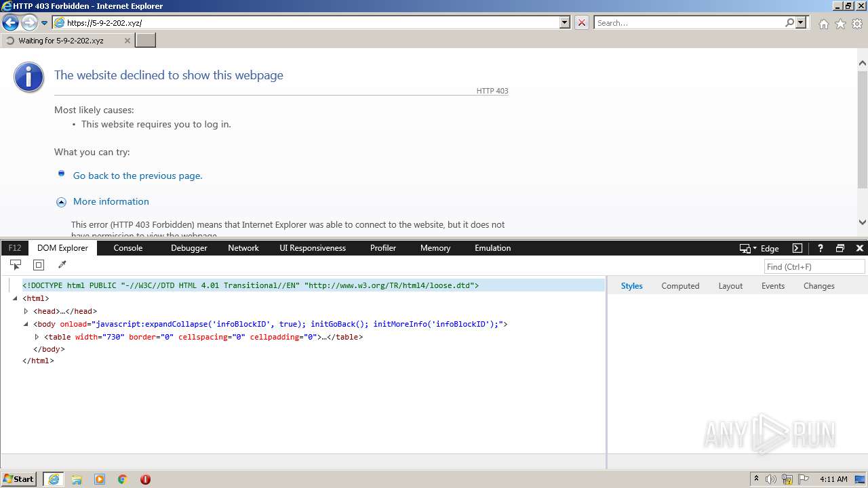
Task: Click into the Search box
Action: click(x=689, y=22)
